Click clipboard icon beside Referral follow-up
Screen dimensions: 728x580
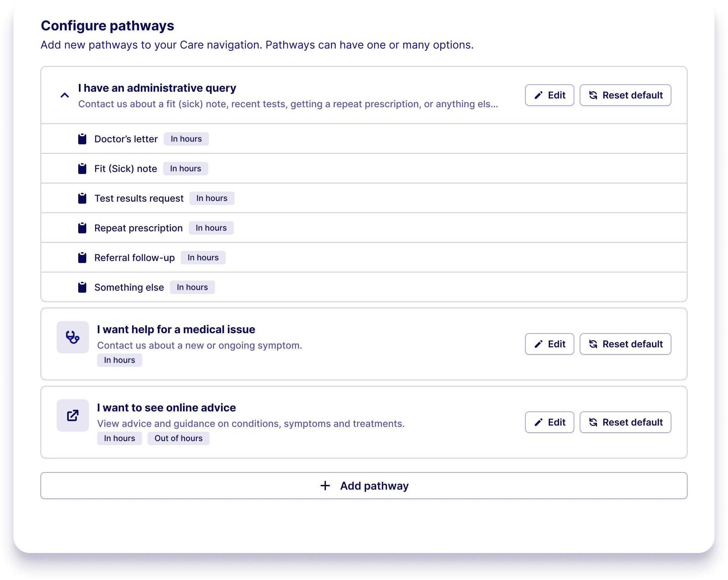click(82, 258)
